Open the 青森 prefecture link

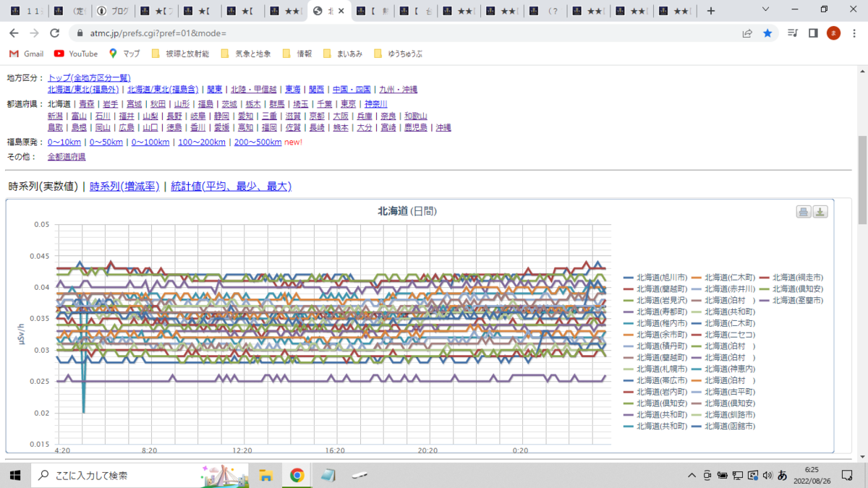[x=87, y=105]
